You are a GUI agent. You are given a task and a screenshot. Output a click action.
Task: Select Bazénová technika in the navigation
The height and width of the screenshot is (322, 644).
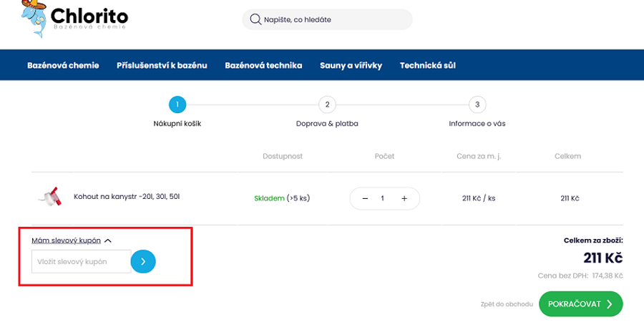click(263, 65)
